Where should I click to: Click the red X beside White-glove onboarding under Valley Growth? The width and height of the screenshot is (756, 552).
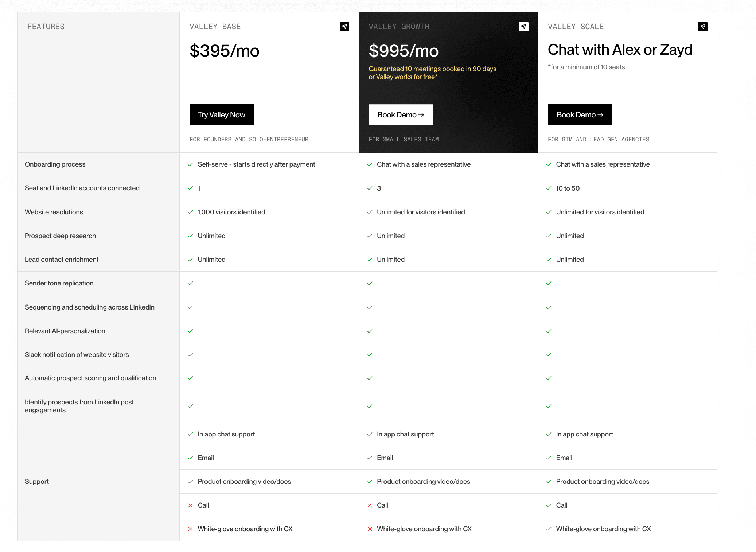[370, 529]
